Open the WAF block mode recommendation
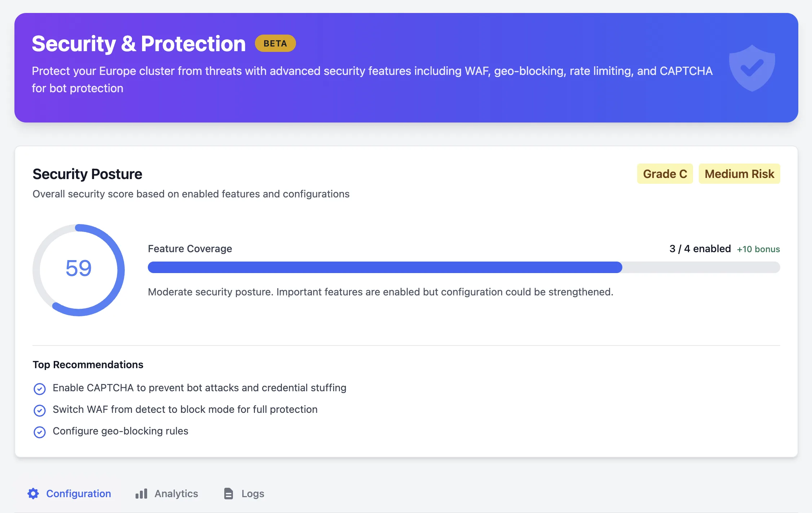 [x=185, y=410]
